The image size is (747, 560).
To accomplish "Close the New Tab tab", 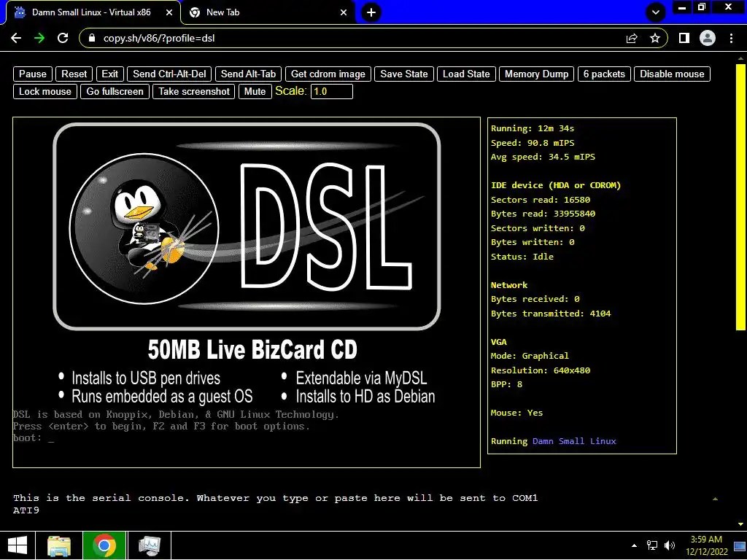I will (x=344, y=12).
